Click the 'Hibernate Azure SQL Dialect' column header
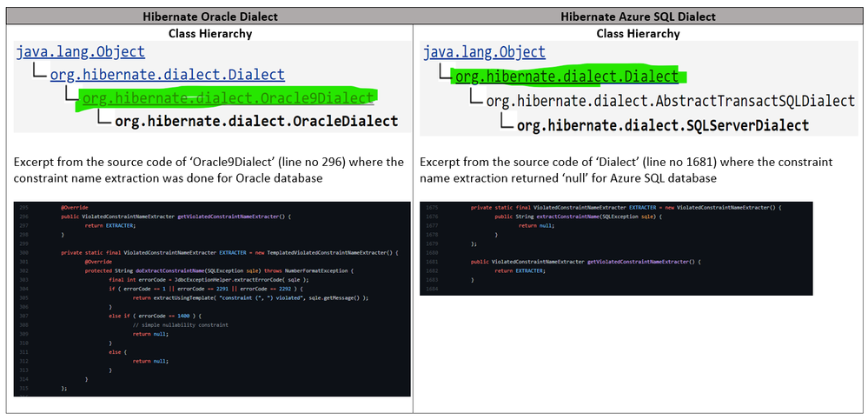The image size is (868, 420). (x=639, y=17)
